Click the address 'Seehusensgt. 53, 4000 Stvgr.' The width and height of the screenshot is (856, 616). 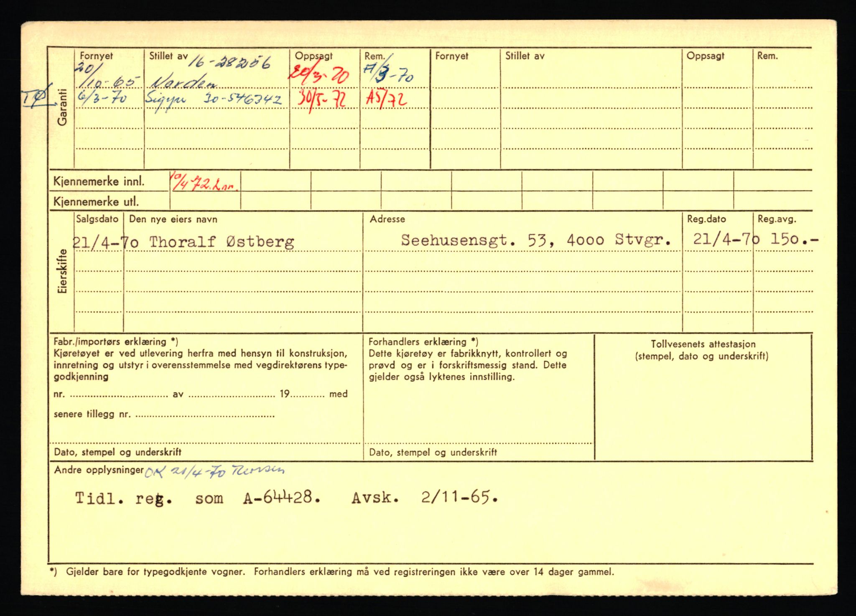click(x=536, y=240)
